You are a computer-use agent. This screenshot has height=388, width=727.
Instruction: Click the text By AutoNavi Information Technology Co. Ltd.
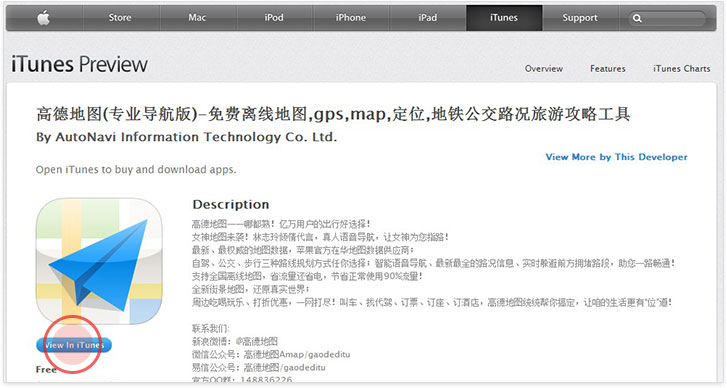click(186, 137)
